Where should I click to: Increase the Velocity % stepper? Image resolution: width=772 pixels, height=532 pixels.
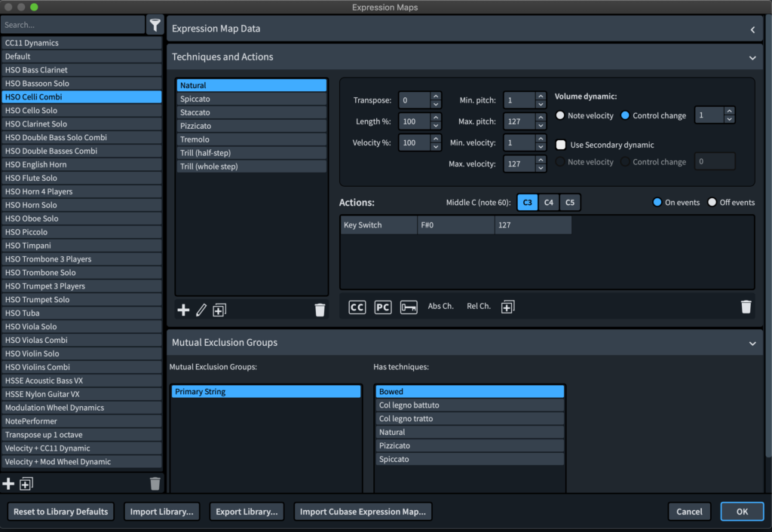point(436,139)
